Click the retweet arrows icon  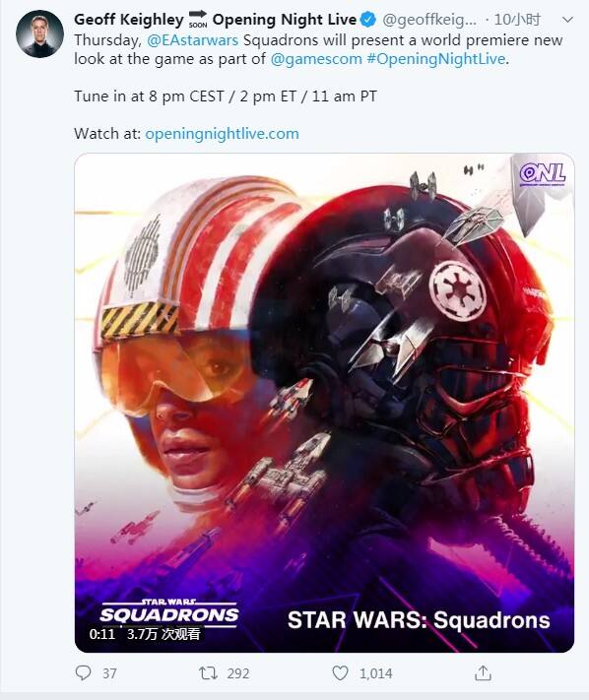[208, 672]
